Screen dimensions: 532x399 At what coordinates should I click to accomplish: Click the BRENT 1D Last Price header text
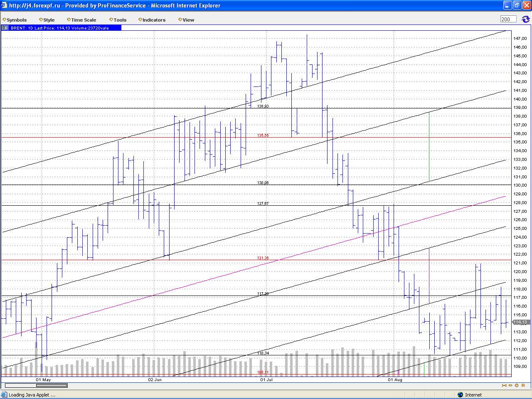point(59,28)
